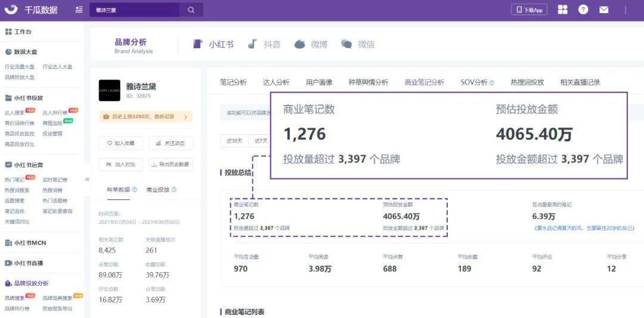
Task: Select the 近7天 time range option
Action: (261, 141)
